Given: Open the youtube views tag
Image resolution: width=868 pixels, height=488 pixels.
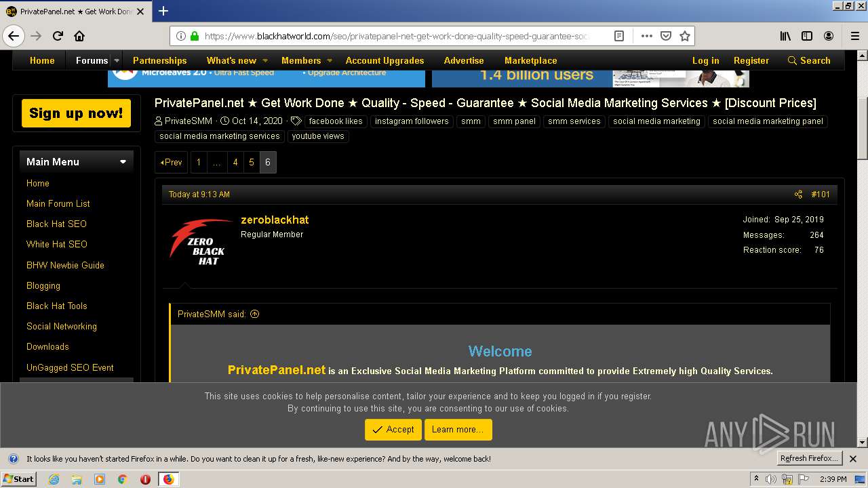Looking at the screenshot, I should point(318,136).
